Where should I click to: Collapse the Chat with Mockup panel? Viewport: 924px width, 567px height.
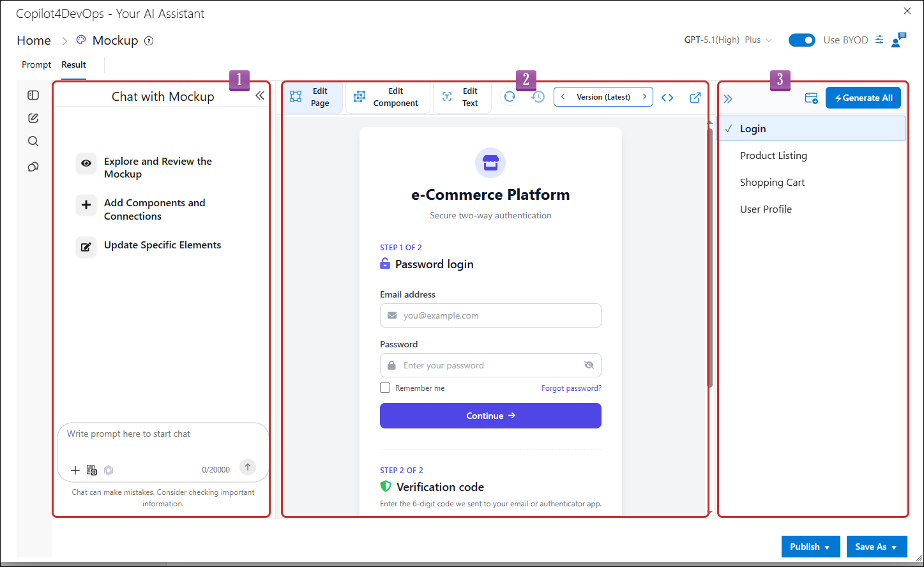click(260, 96)
